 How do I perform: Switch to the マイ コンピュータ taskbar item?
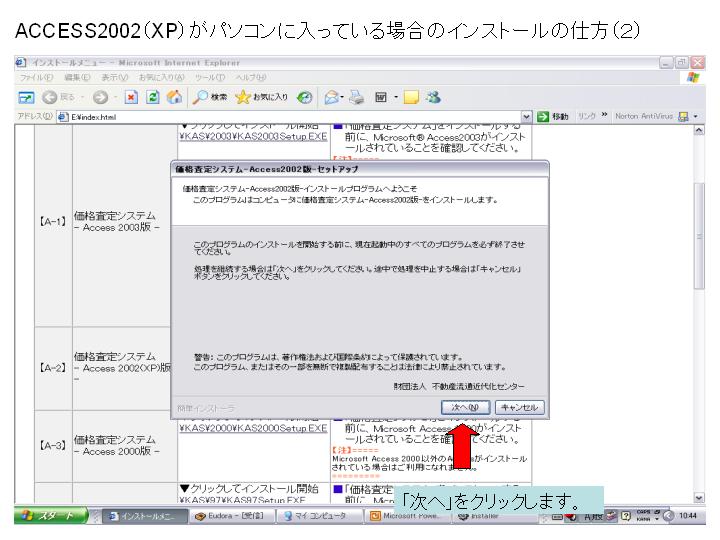click(320, 516)
